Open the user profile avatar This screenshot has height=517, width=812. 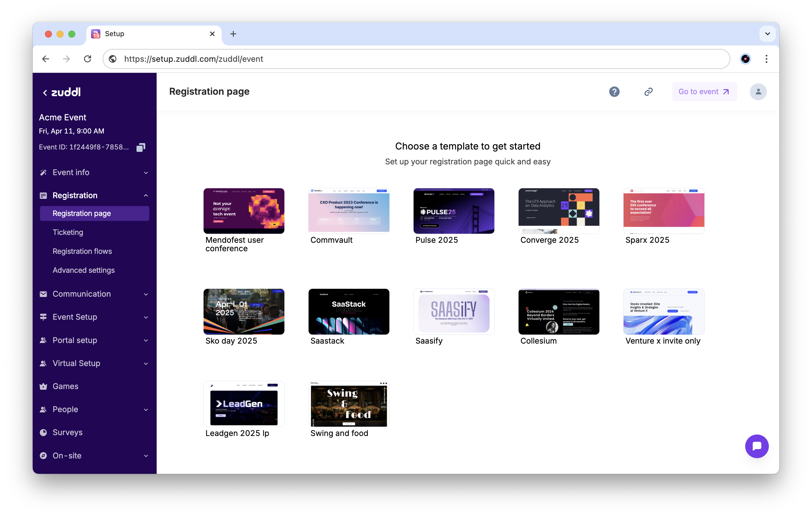pyautogui.click(x=758, y=92)
